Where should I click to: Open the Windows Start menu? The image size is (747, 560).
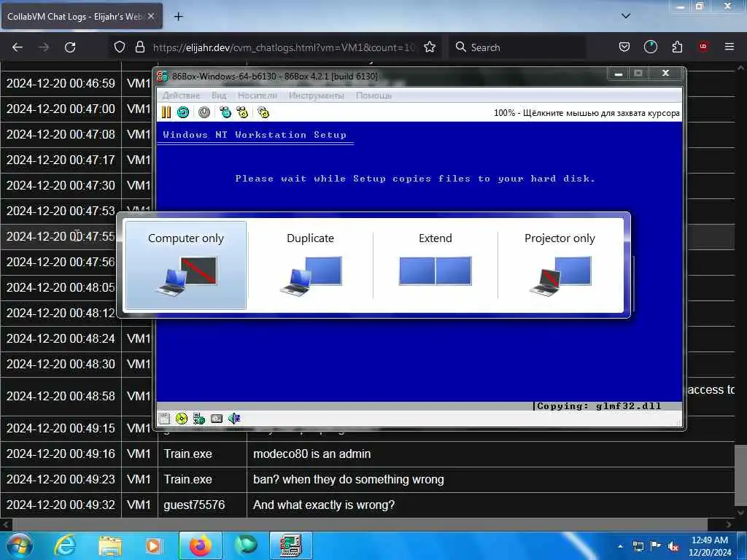tap(19, 545)
